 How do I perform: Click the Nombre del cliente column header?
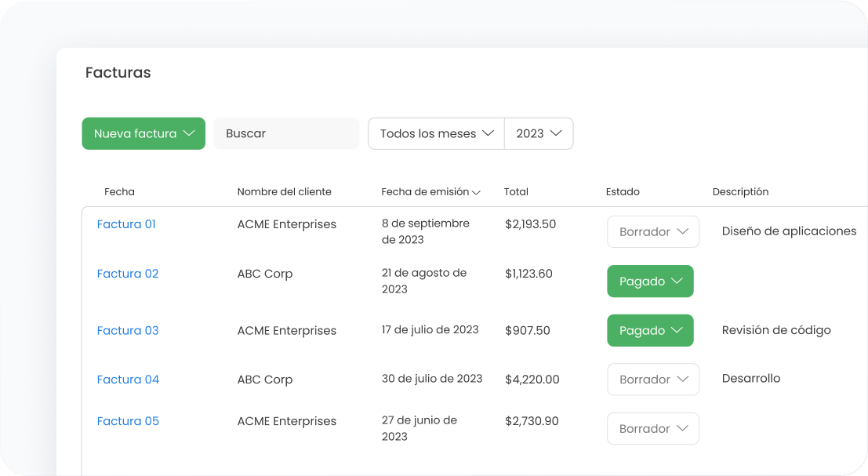coord(285,191)
